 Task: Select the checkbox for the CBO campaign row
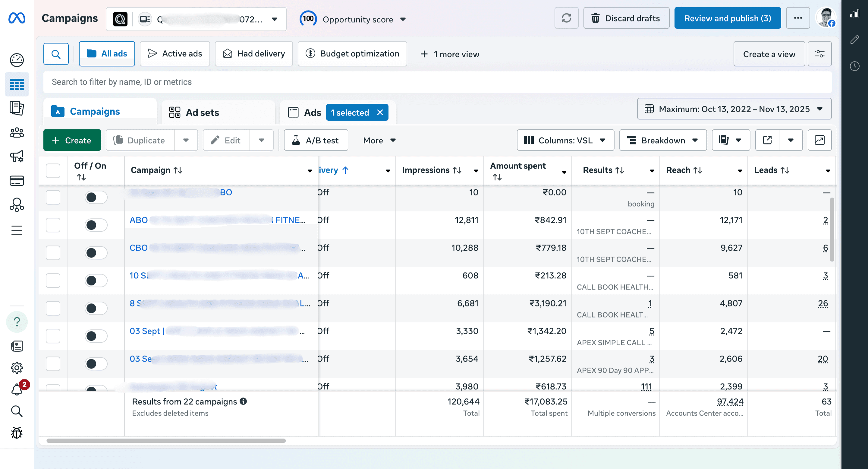pos(53,252)
